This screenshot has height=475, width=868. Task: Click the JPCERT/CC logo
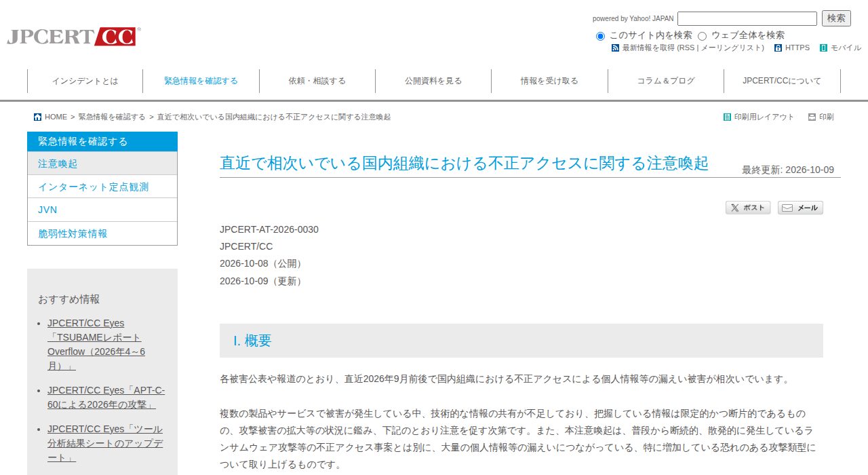pos(74,37)
